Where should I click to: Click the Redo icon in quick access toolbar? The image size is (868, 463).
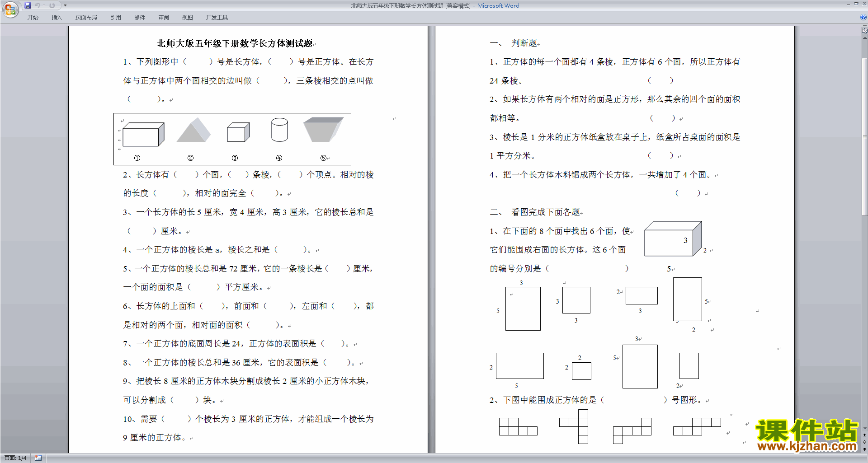click(52, 5)
